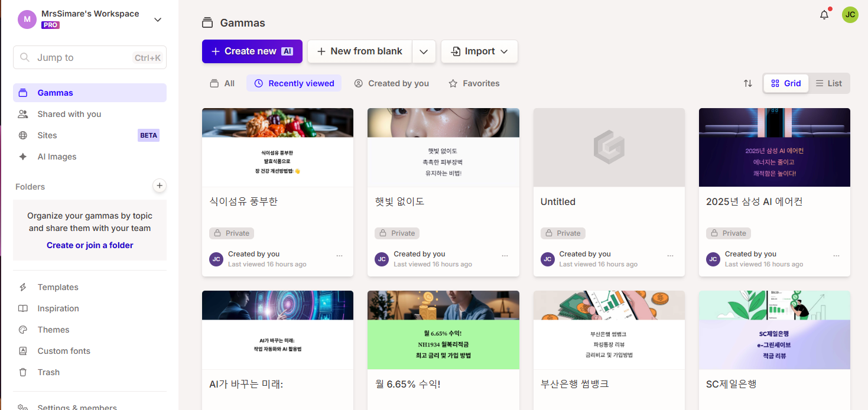Open Gammas in the sidebar
Image resolution: width=868 pixels, height=410 pixels.
tap(90, 93)
